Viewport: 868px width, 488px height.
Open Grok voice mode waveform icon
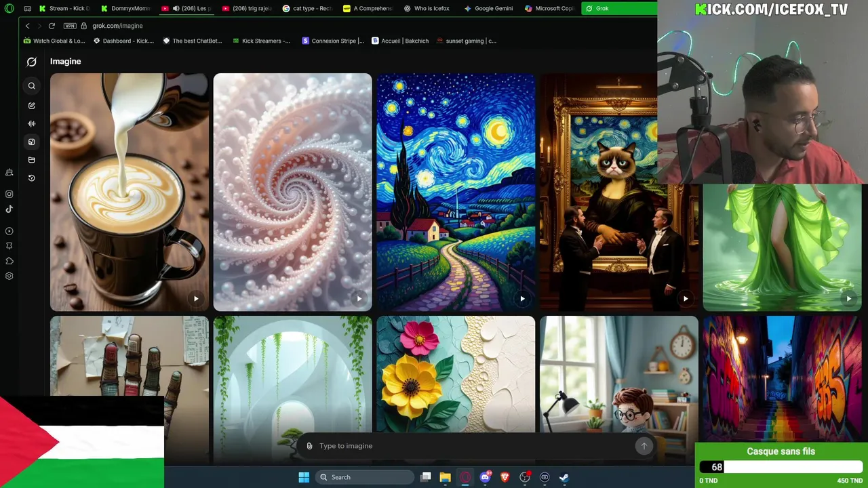(31, 123)
